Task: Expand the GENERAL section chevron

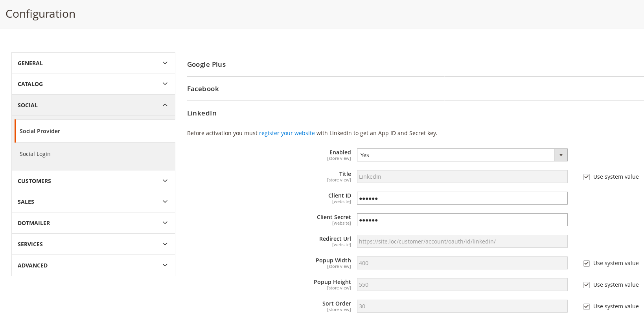Action: (x=165, y=63)
